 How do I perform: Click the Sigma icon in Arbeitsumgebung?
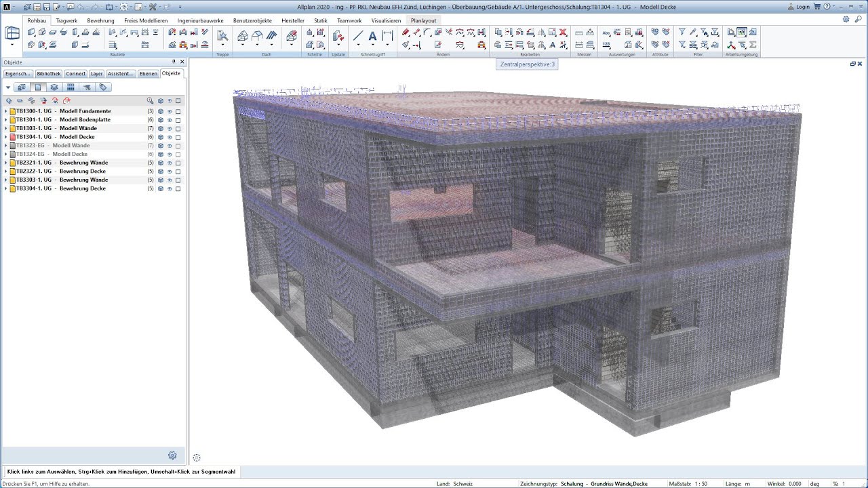[x=753, y=45]
